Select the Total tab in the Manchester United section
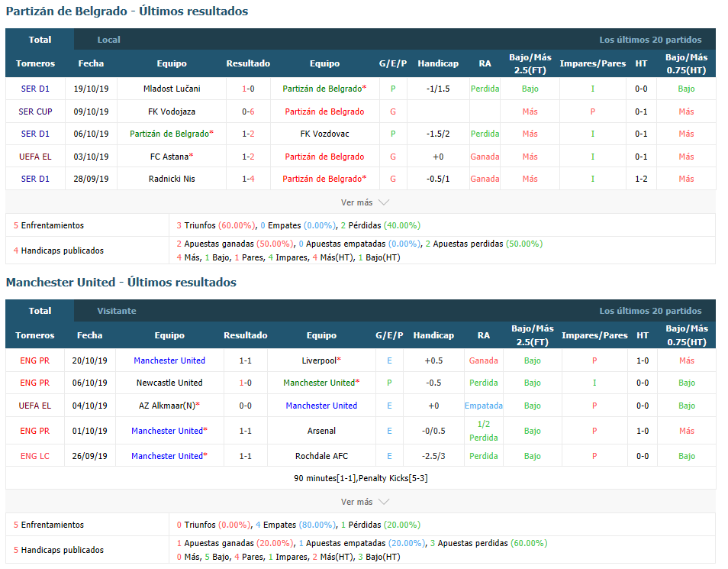The height and width of the screenshot is (569, 728). [x=40, y=311]
